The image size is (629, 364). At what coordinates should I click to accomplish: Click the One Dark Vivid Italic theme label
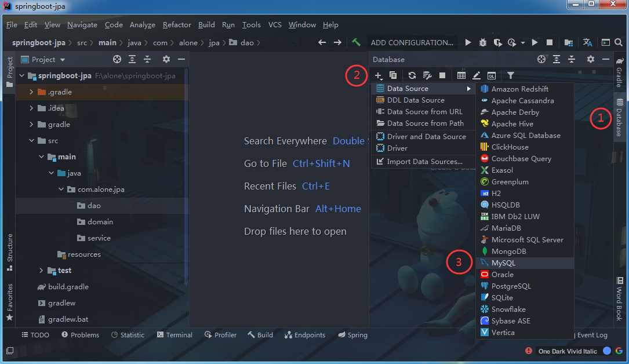pos(568,351)
